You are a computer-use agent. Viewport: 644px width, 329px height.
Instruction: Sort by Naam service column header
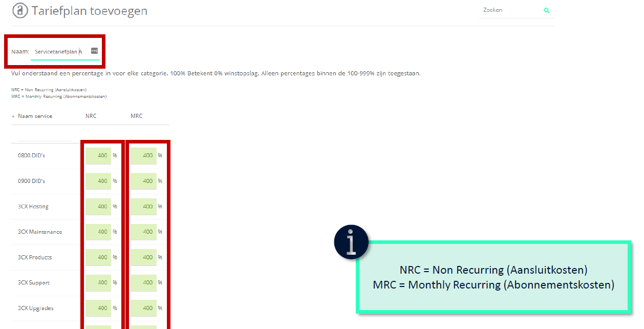[35, 116]
